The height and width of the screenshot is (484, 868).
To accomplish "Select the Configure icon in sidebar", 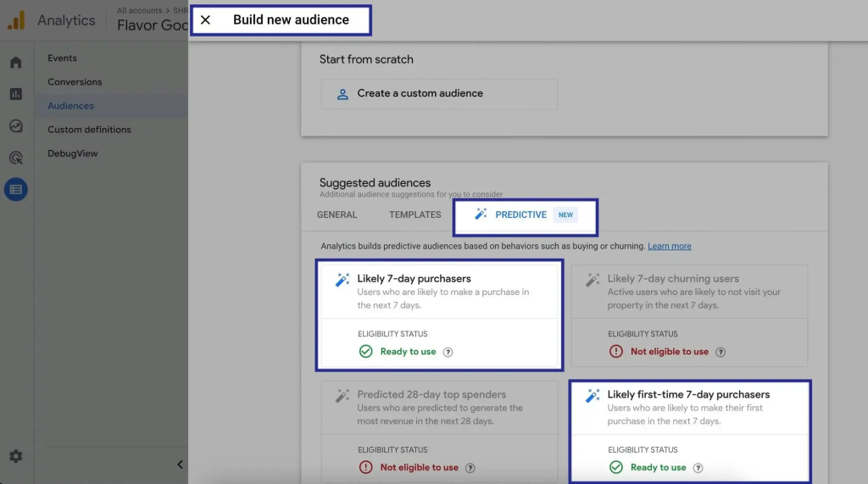I will [15, 189].
